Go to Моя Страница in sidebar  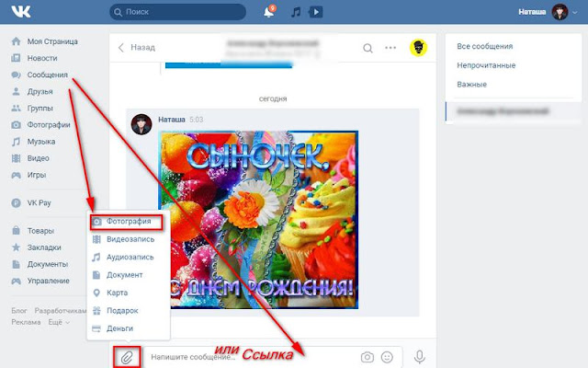point(52,41)
